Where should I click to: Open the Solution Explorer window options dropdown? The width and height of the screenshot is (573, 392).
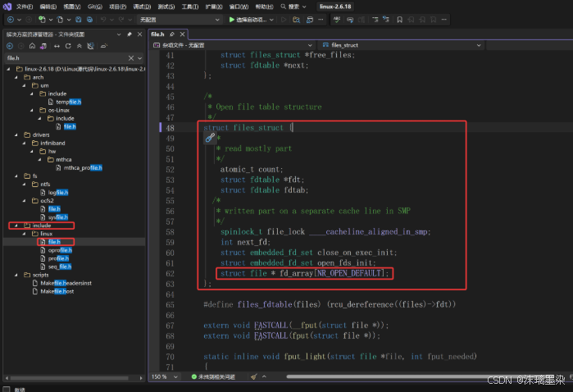(119, 34)
